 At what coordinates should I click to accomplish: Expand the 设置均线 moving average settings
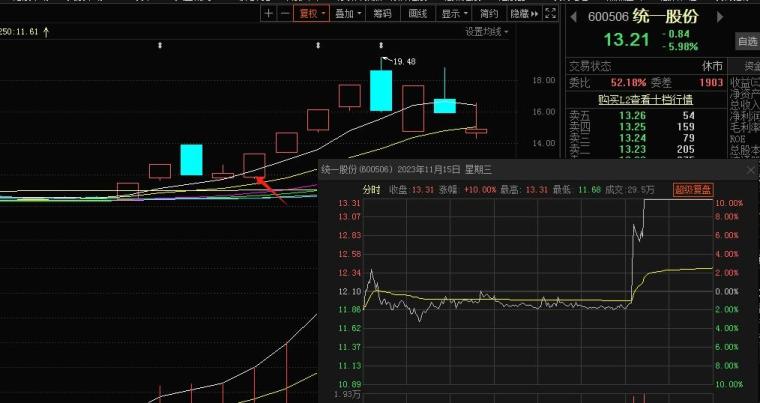point(486,32)
